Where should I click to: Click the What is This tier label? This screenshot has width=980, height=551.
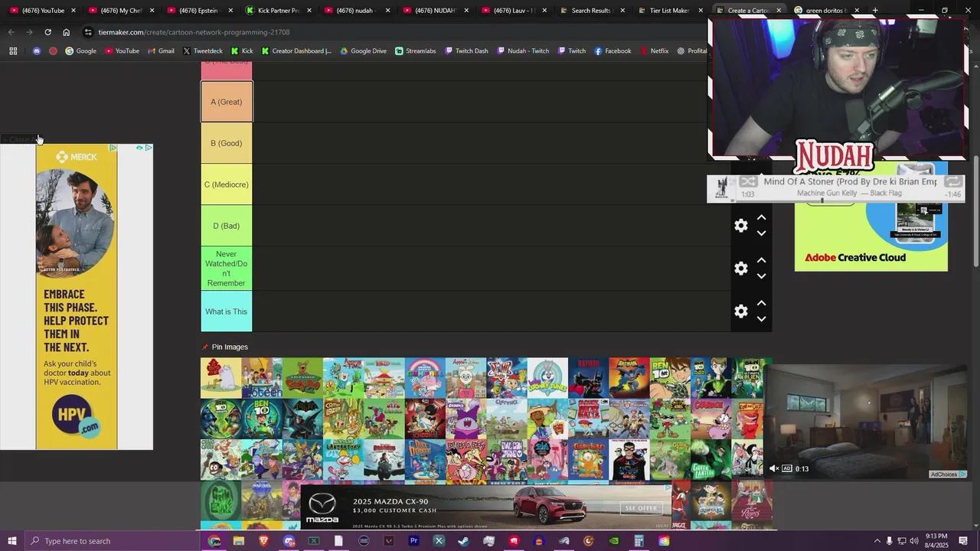226,311
